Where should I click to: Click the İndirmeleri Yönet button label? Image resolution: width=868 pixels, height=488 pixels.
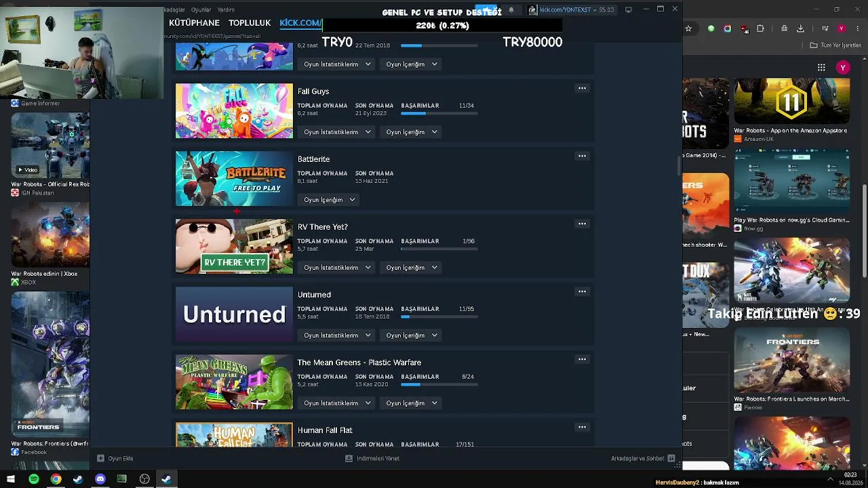[378, 459]
